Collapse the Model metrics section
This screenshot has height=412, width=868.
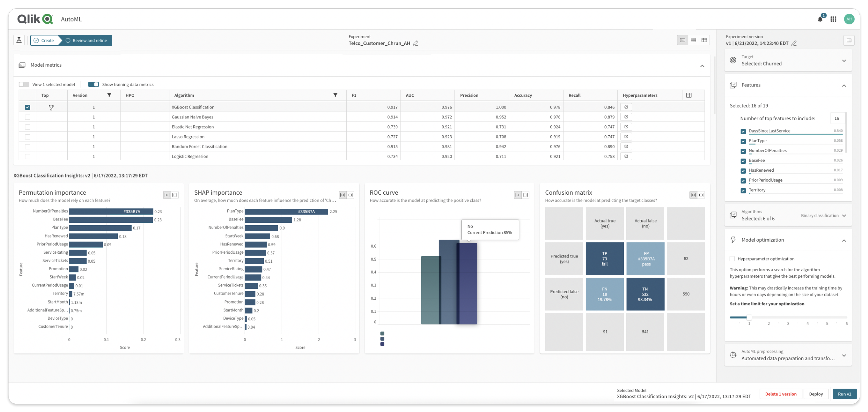click(702, 66)
